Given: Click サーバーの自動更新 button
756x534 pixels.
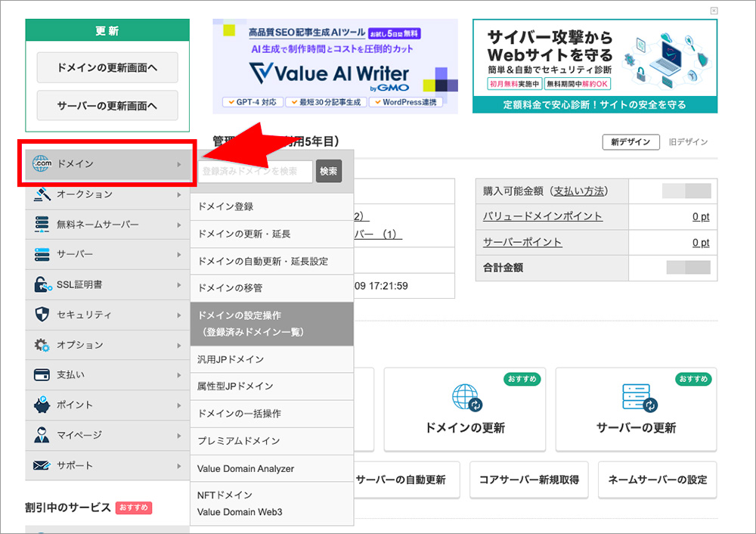Looking at the screenshot, I should (401, 480).
